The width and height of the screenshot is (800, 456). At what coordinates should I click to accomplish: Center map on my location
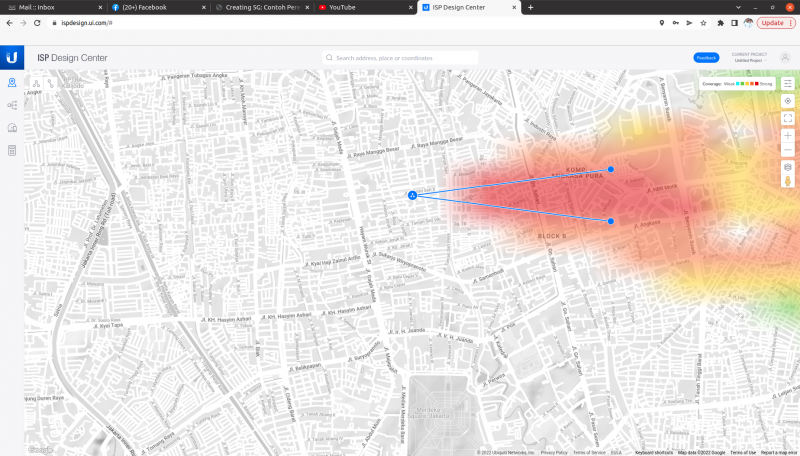(788, 101)
